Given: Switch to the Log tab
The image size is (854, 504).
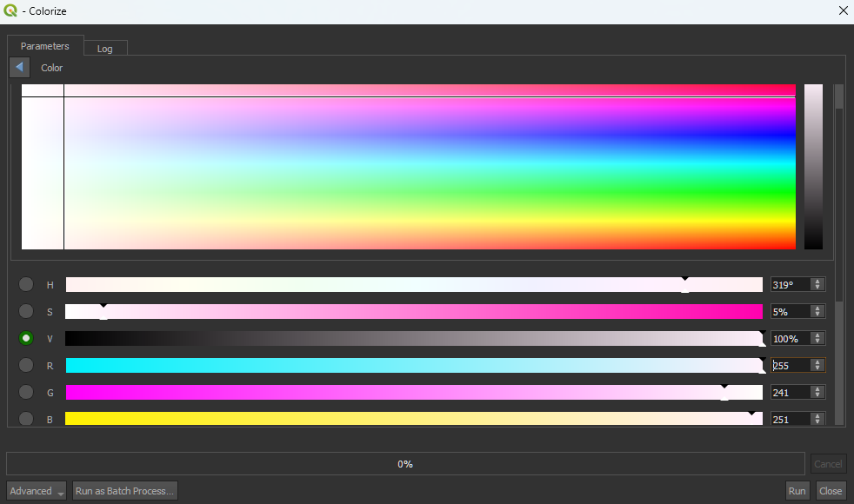Looking at the screenshot, I should point(104,49).
